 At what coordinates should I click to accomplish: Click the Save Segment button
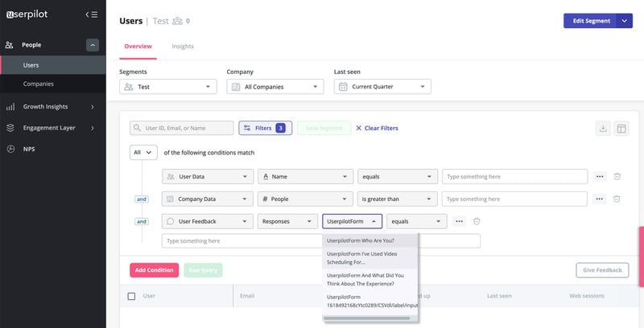[x=324, y=128]
